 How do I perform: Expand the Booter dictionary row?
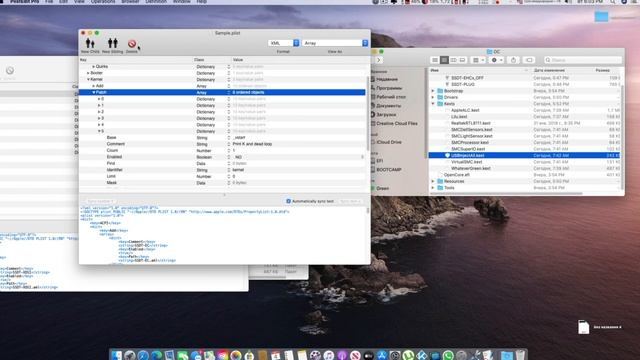coord(88,73)
